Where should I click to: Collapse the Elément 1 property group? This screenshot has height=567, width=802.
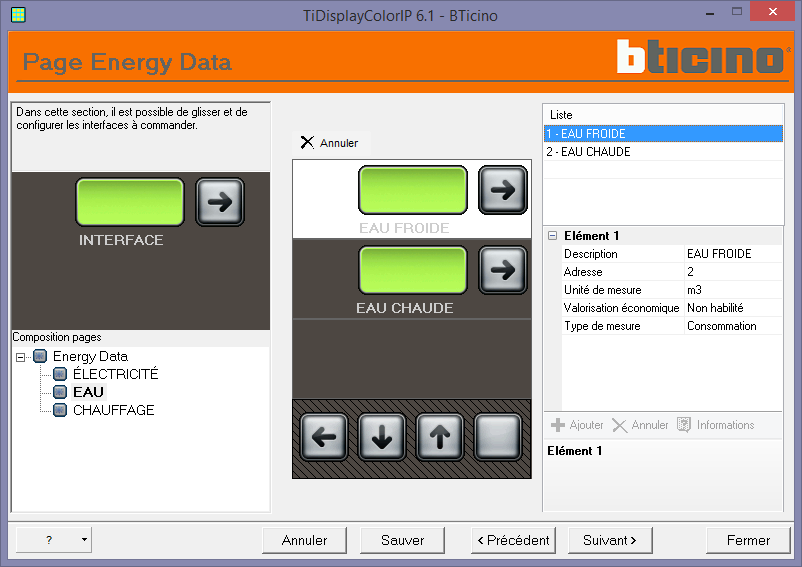click(x=552, y=236)
